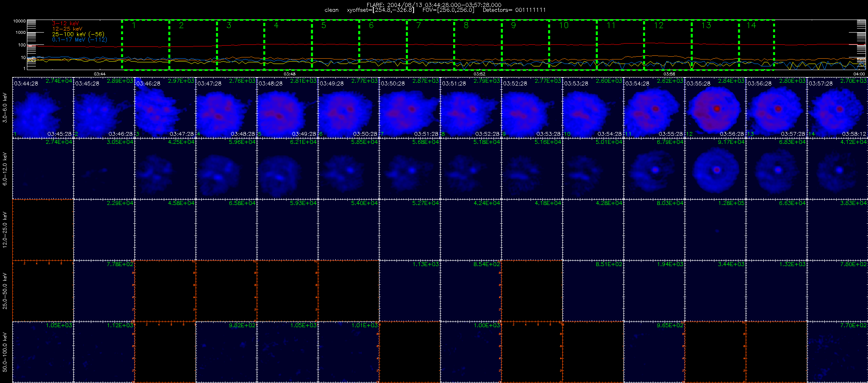The height and width of the screenshot is (383, 868).
Task: Click the 04:00 time axis label
Action: coord(859,74)
